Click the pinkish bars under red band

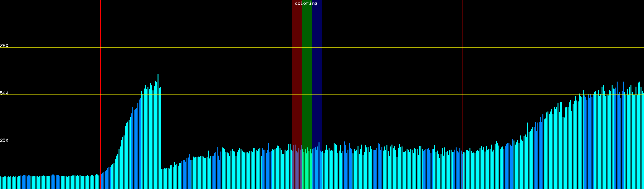click(297, 170)
